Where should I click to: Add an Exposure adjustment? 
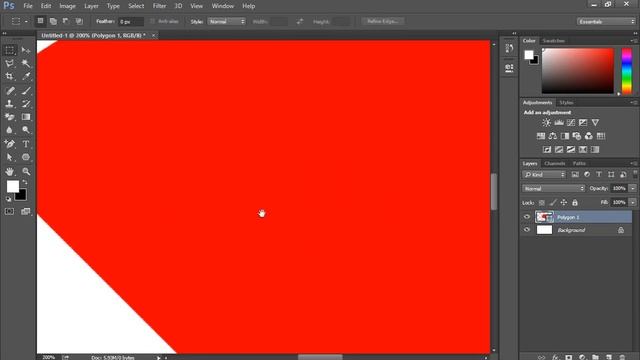coord(583,122)
